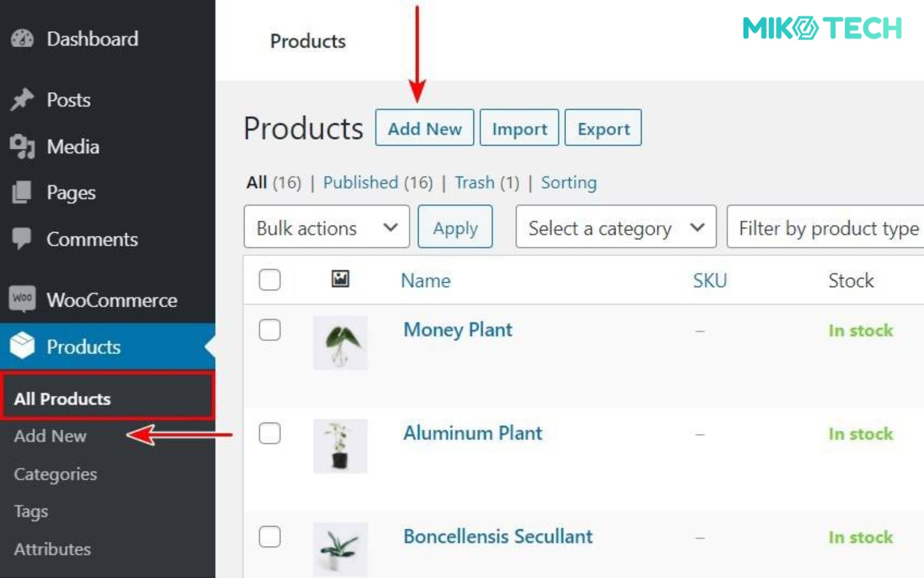
Task: Check the Aluminum Plant checkbox
Action: tap(269, 433)
